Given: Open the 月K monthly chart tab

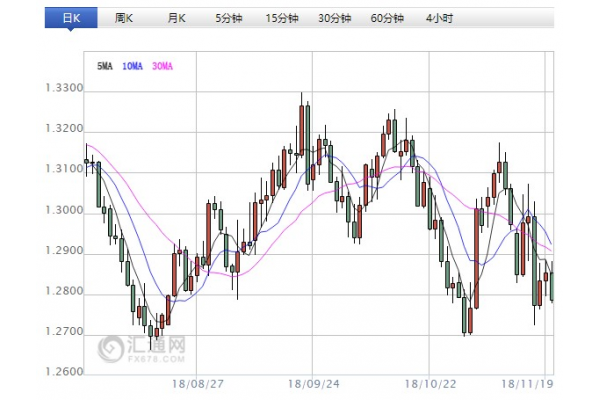Looking at the screenshot, I should (x=177, y=19).
